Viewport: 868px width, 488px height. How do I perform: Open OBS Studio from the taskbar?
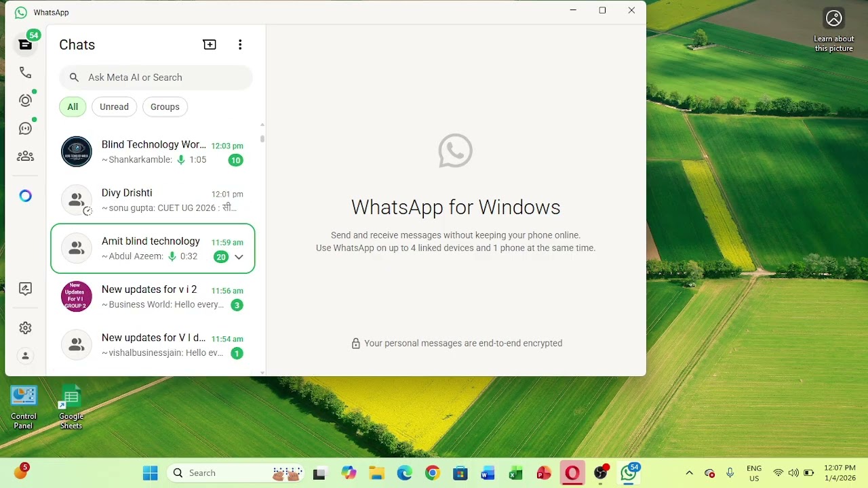pos(601,473)
